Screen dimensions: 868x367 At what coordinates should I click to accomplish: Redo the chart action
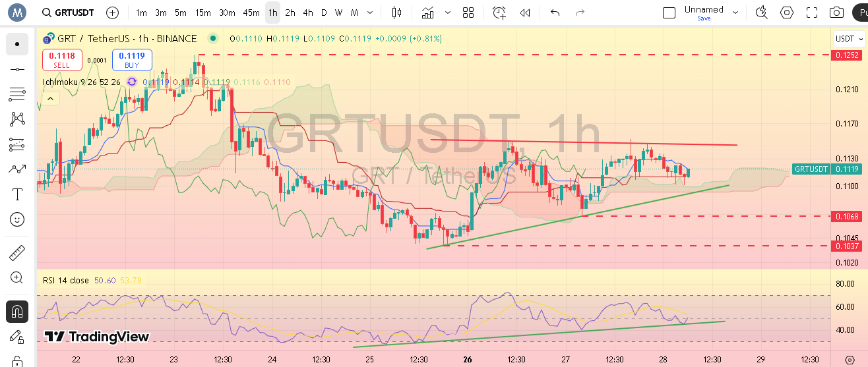click(580, 13)
